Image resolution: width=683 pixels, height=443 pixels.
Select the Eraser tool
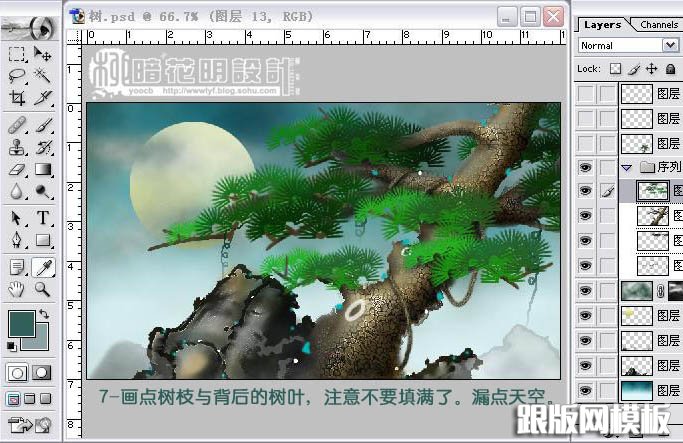[x=17, y=169]
